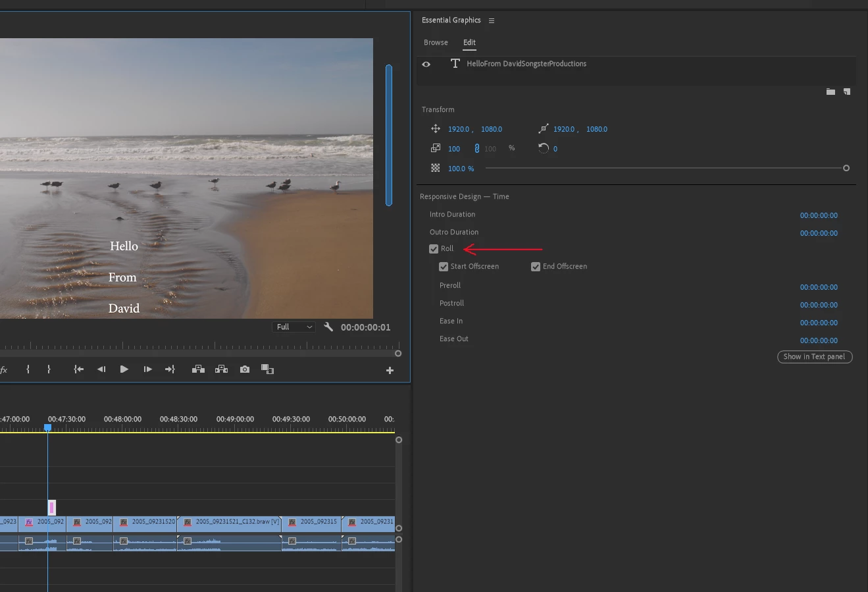Screen dimensions: 868x592
Task: Click the create group folder icon
Action: 830,92
